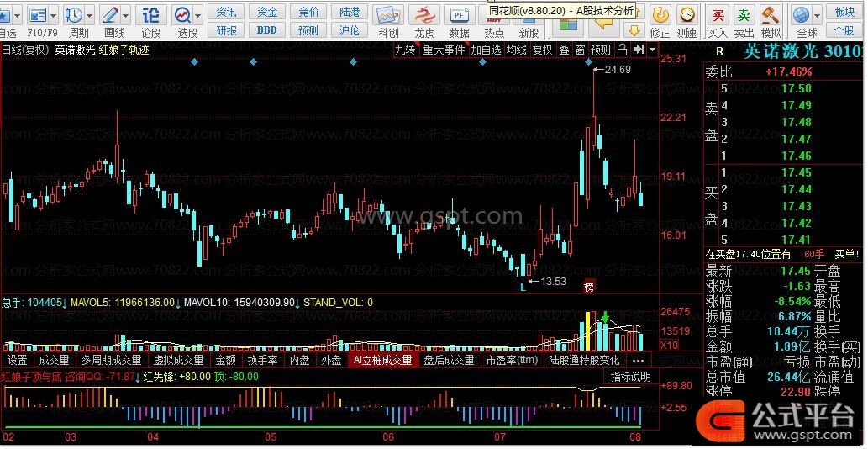868x449 pixels.
Task: Click the colored four-pane window layout icon
Action: pos(567,24)
